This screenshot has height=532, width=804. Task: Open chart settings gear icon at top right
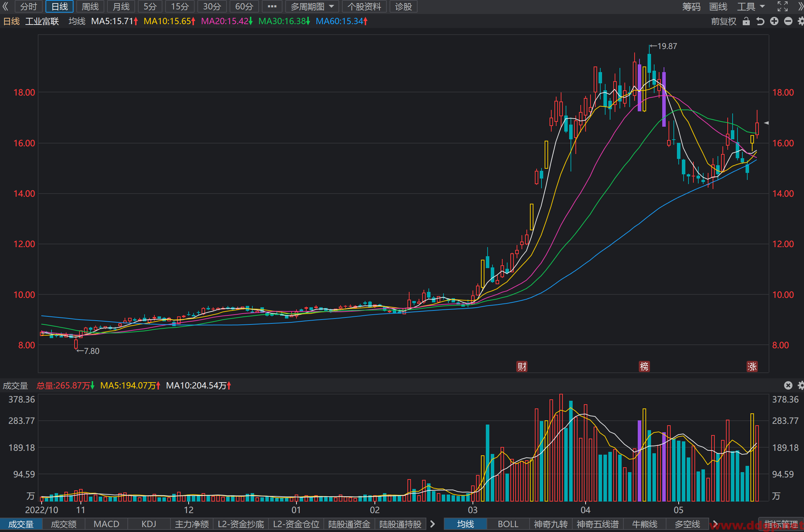point(801,21)
